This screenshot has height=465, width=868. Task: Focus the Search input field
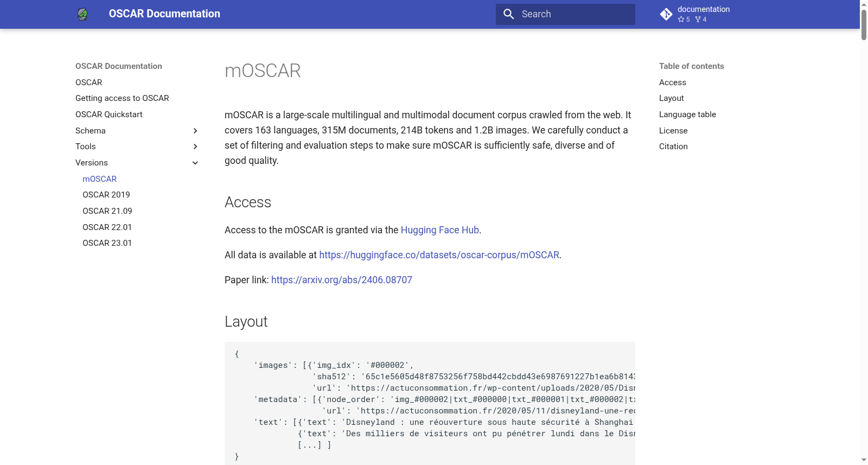pyautogui.click(x=565, y=14)
